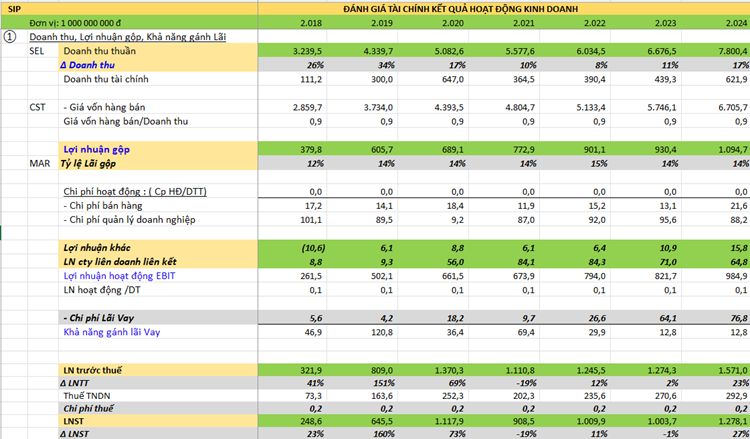Click interest coverage value 120,8

(382, 332)
